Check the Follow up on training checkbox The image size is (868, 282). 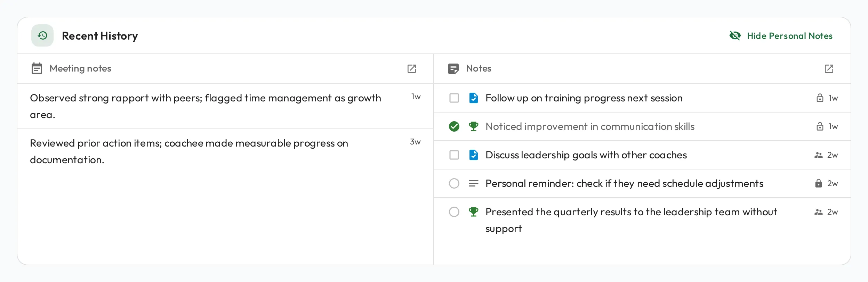454,98
